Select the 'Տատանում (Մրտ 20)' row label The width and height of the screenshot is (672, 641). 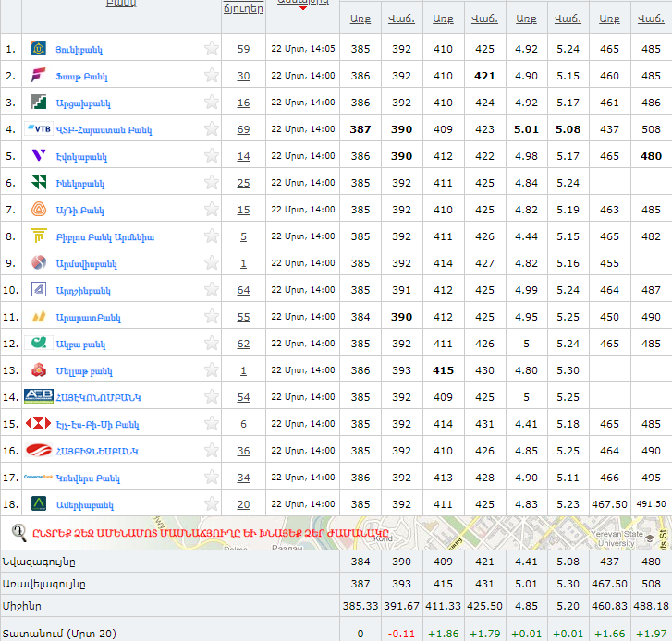coord(59,634)
